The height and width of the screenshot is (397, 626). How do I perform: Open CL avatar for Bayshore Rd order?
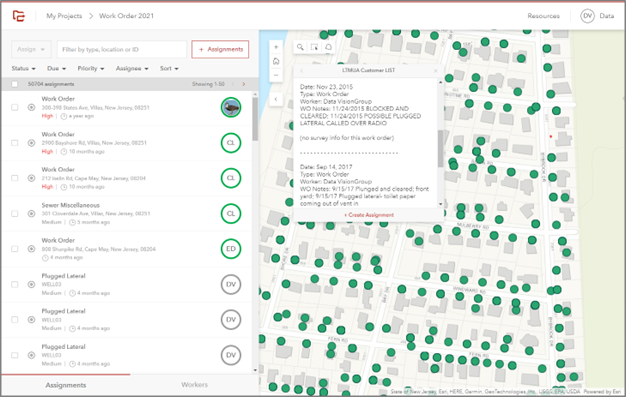231,143
